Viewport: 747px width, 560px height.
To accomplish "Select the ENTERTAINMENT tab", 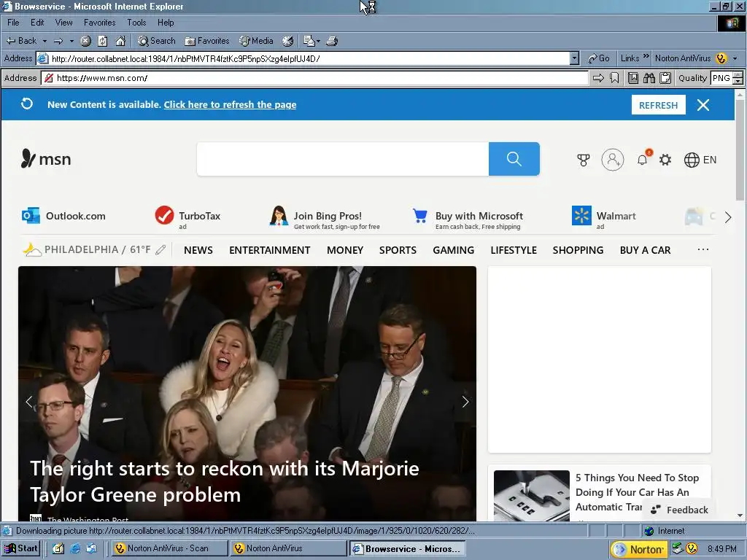I will 270,250.
